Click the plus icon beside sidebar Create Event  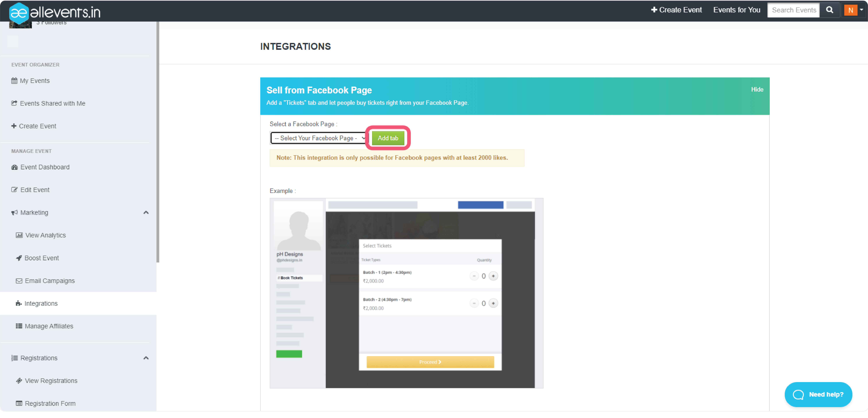(x=14, y=126)
